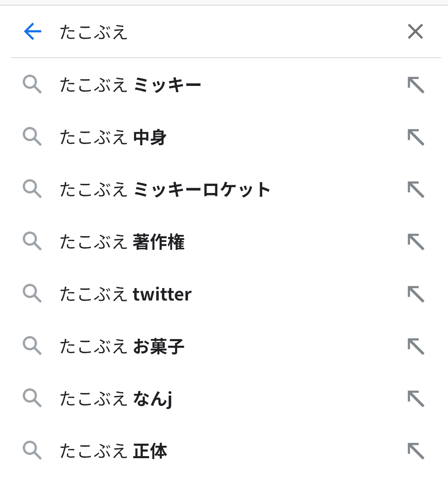Fill query using arrow beside ミッキー
The image size is (448, 486).
416,85
